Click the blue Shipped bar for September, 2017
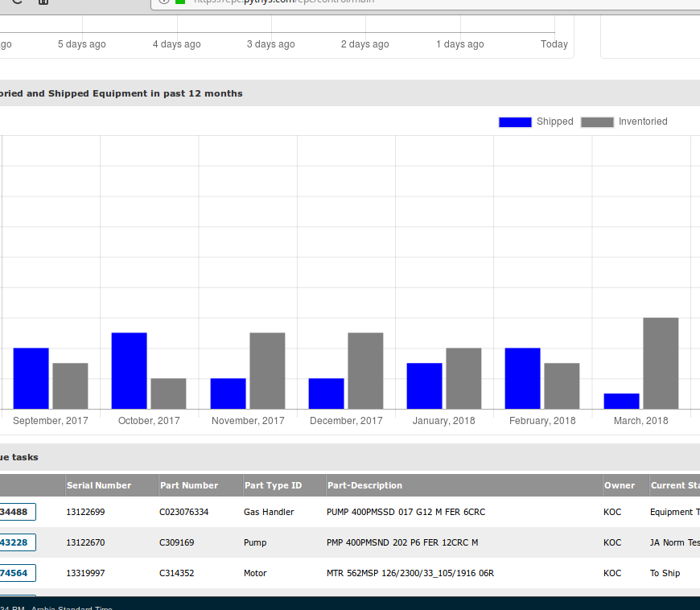Viewport: 700px width, 610px height. pos(31,378)
